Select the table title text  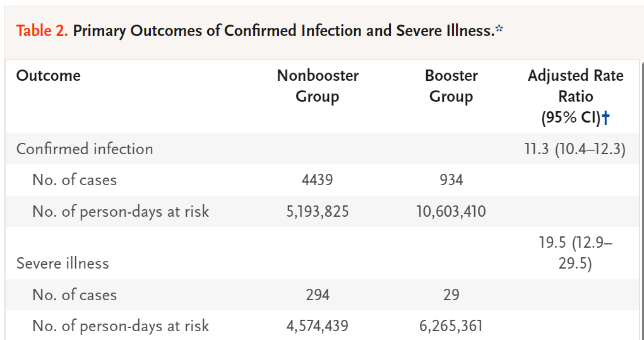click(x=283, y=31)
